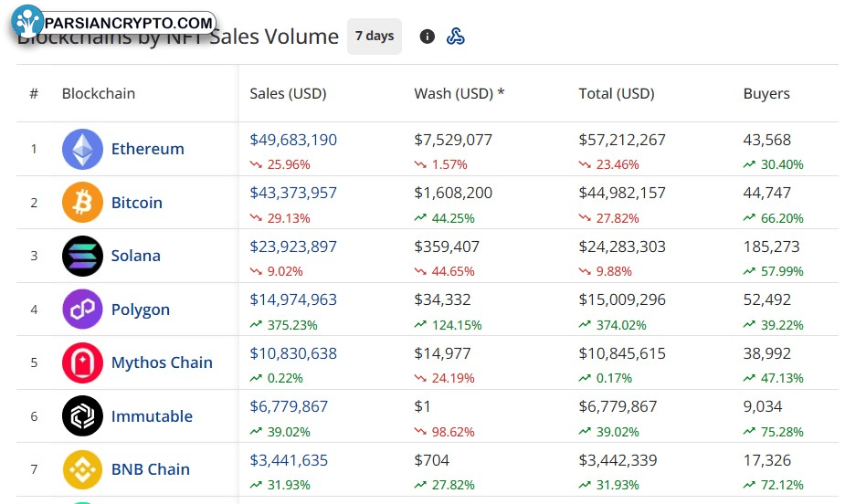Click BNB Chain buyers count 17,326
This screenshot has height=504, width=845.
(766, 460)
